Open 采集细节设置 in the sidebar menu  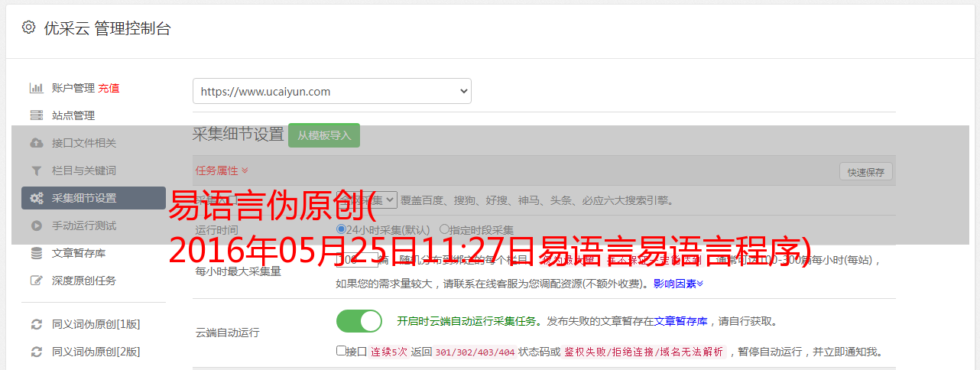(x=93, y=198)
